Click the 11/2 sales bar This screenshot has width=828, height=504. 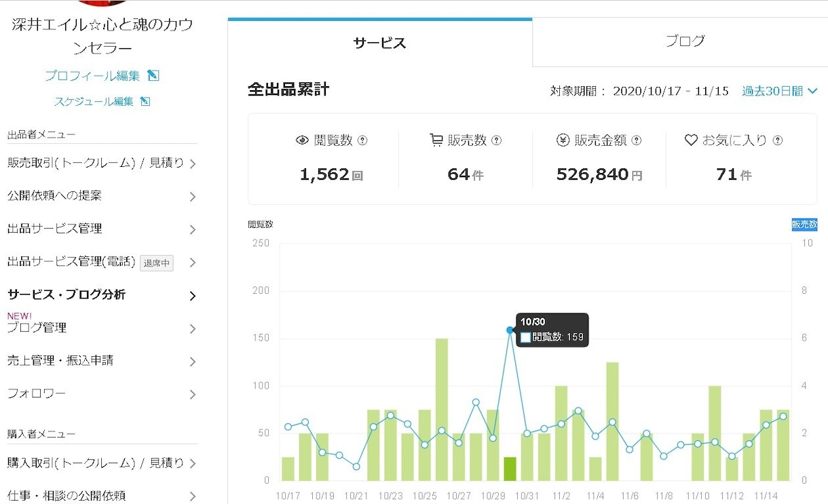pyautogui.click(x=561, y=433)
